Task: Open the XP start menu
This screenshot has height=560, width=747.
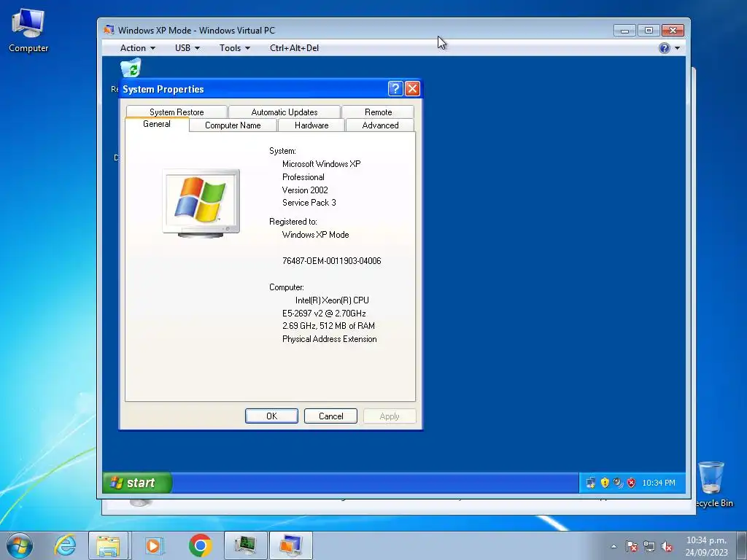Action: pos(137,483)
